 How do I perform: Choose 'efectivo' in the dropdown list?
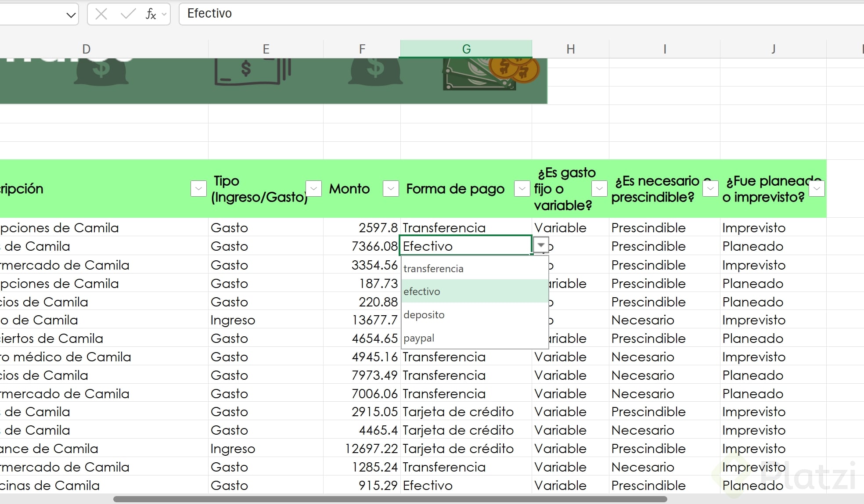[421, 292]
